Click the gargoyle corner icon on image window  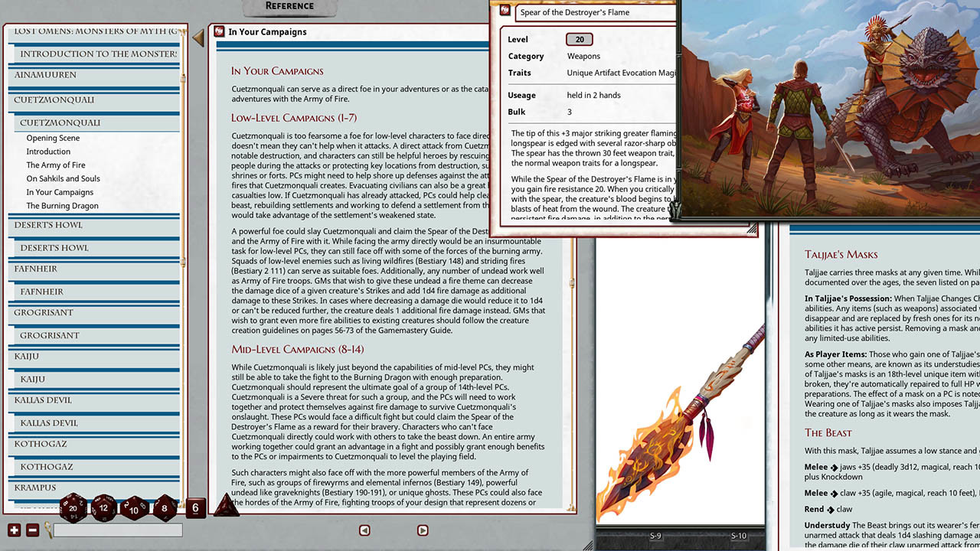tap(675, 210)
